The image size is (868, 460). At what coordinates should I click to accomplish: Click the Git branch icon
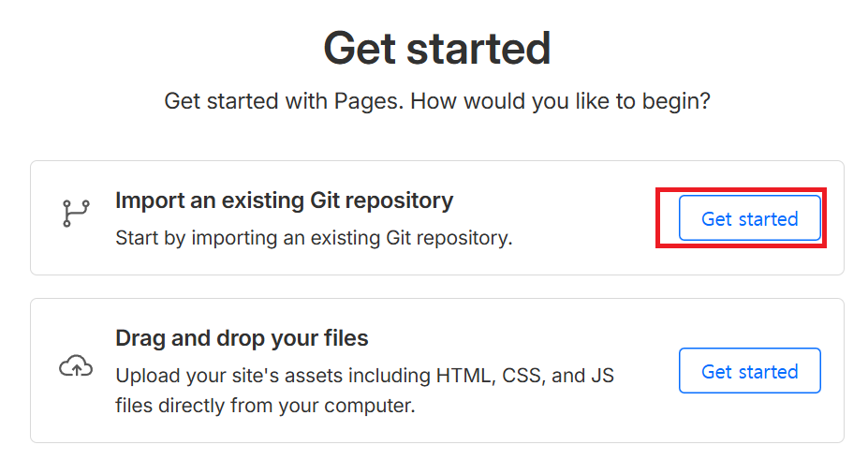74,214
